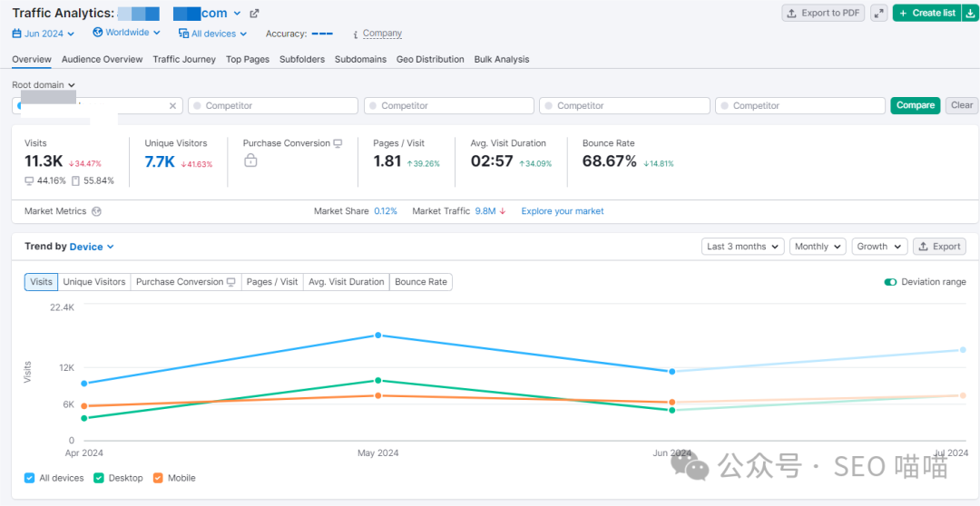Clear the first domain field with X
This screenshot has height=506, width=980.
coord(172,106)
